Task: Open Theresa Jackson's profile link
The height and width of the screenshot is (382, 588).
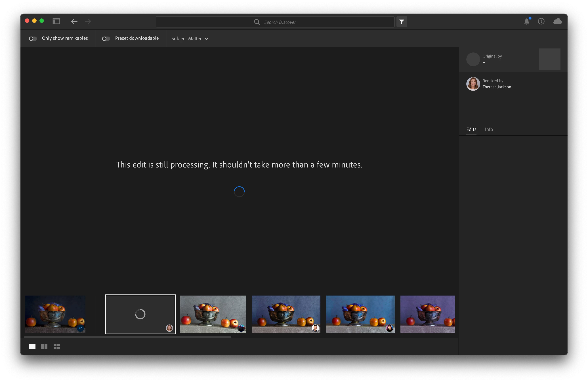Action: point(497,87)
